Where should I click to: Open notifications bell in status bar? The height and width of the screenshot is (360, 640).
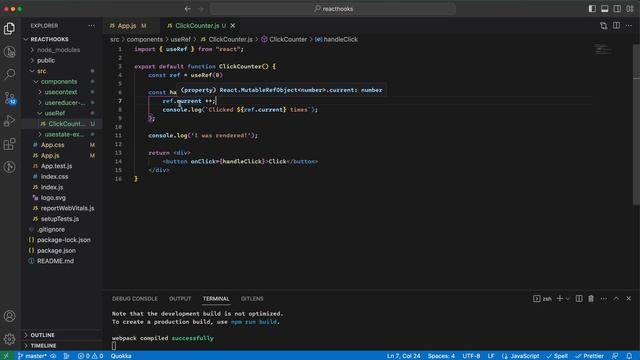629,356
